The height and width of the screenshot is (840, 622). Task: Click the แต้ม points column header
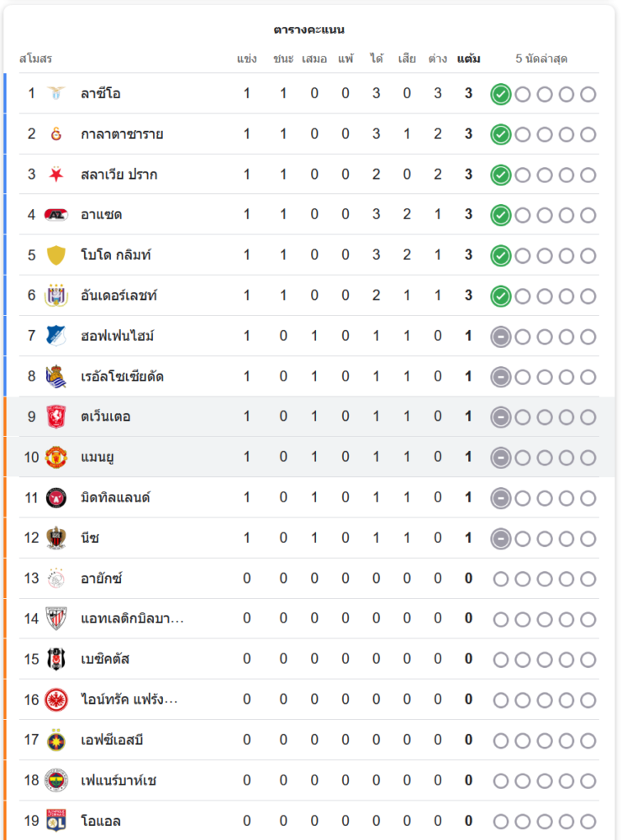coord(468,59)
